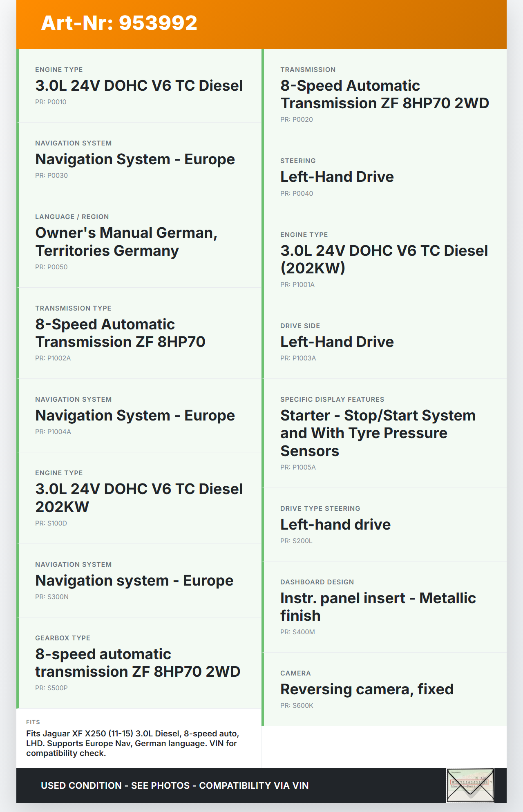This screenshot has height=812, width=523.
Task: Select the Transmission Type card P1002A
Action: tap(139, 333)
